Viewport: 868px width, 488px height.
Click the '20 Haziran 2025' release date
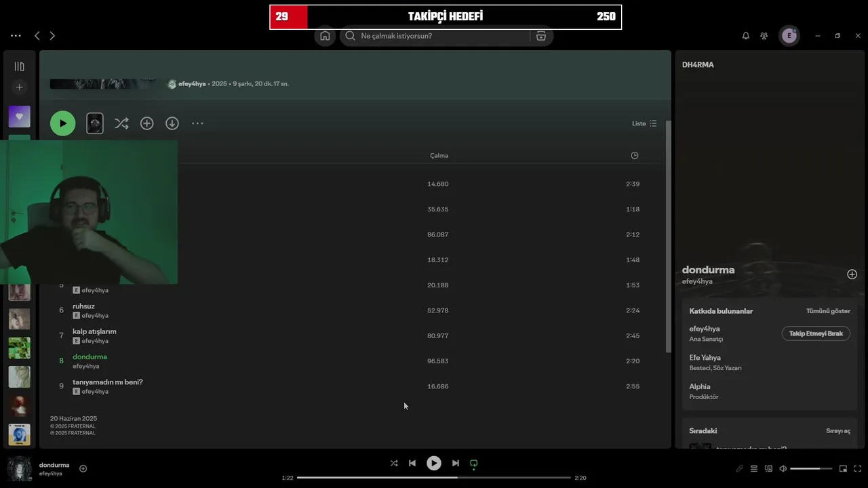coord(73,419)
